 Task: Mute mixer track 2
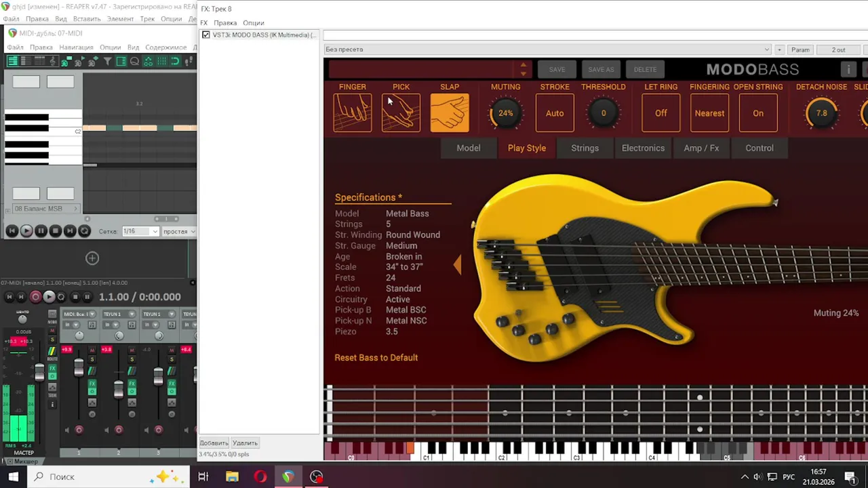132,350
